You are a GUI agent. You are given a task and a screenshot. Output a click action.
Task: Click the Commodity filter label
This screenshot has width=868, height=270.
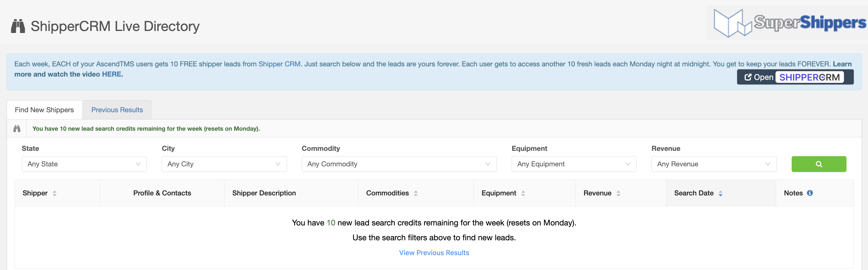coord(321,149)
